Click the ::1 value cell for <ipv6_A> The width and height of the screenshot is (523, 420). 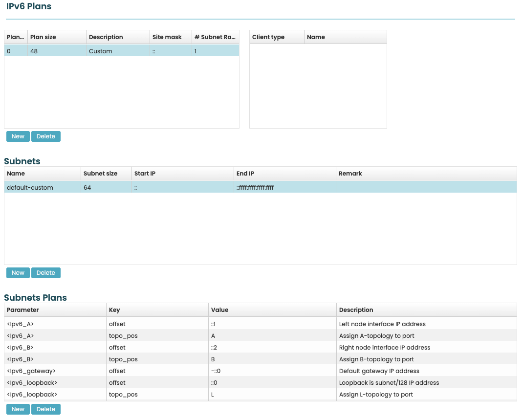click(272, 324)
